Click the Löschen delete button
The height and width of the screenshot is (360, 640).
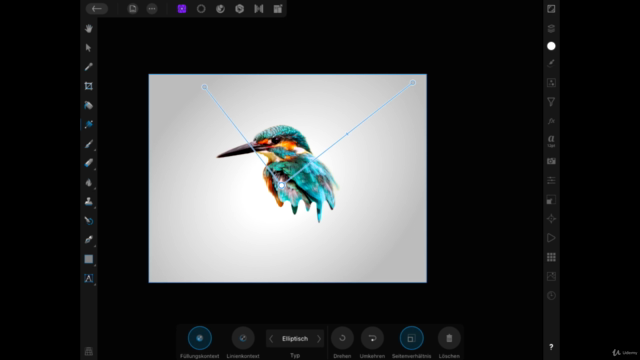pos(449,338)
